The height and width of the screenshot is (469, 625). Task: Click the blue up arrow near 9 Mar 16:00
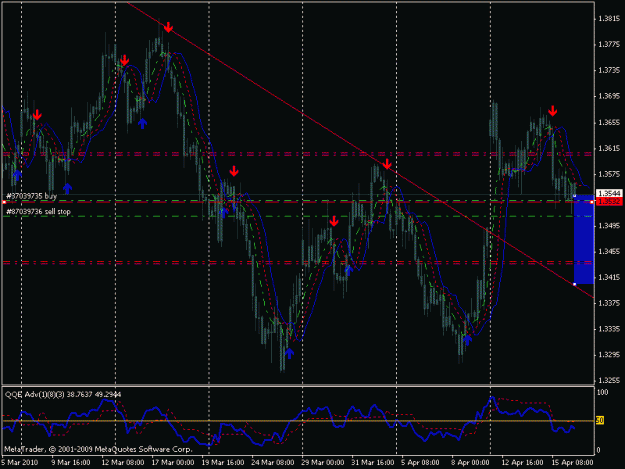pyautogui.click(x=67, y=188)
